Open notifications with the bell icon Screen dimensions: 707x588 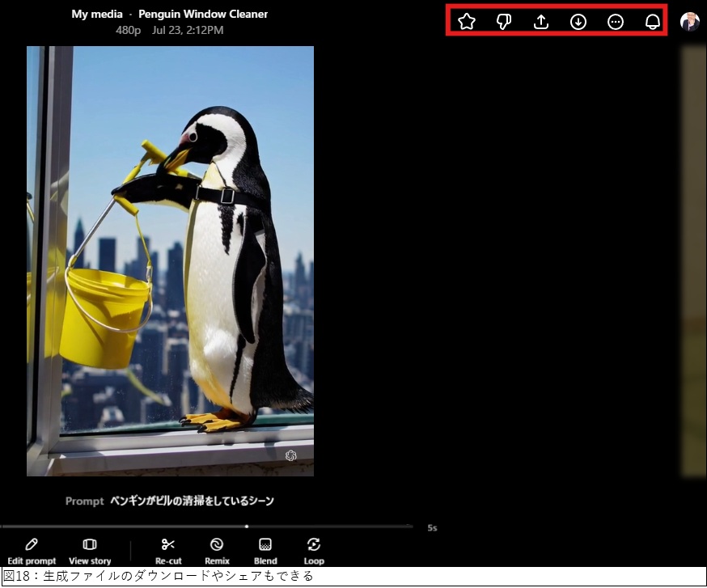pos(653,22)
